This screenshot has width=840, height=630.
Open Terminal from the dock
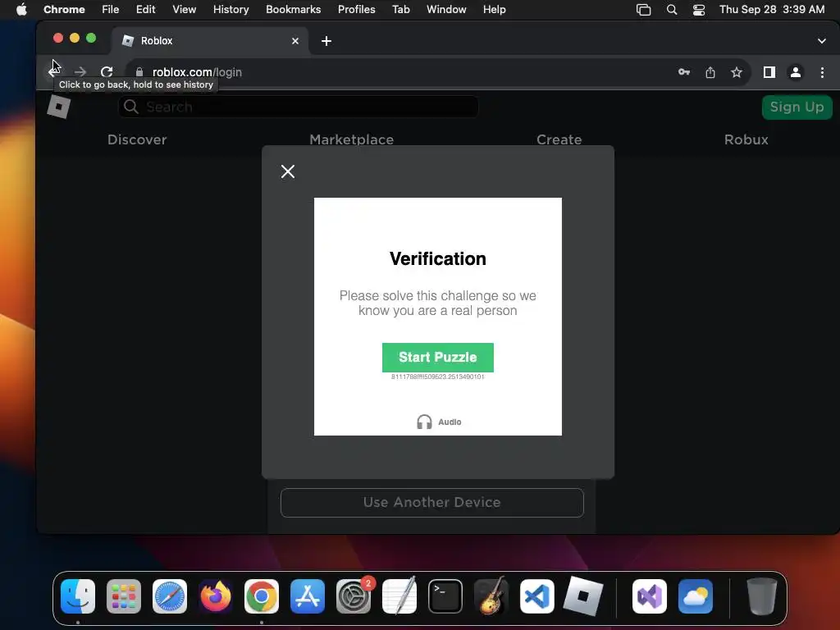tap(445, 596)
